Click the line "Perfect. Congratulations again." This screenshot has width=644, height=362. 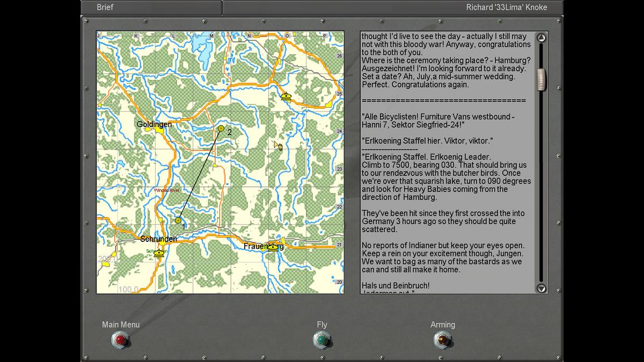click(x=415, y=84)
